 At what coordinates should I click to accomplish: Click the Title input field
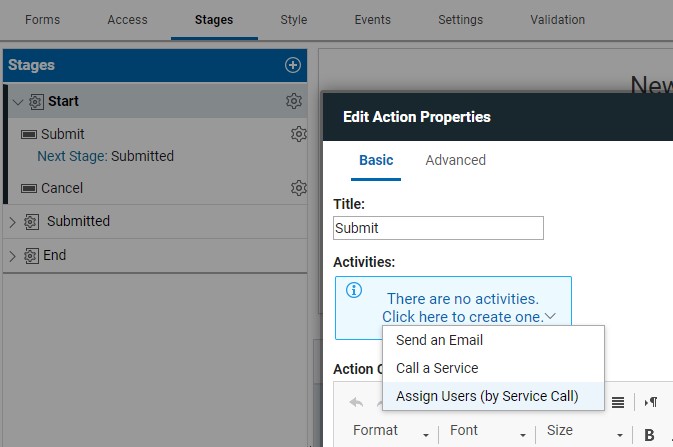click(438, 228)
